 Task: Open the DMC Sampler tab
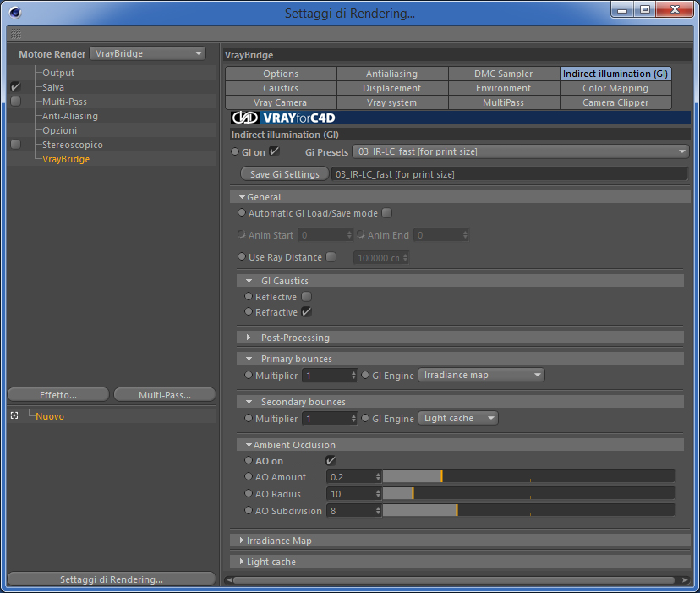(x=504, y=74)
